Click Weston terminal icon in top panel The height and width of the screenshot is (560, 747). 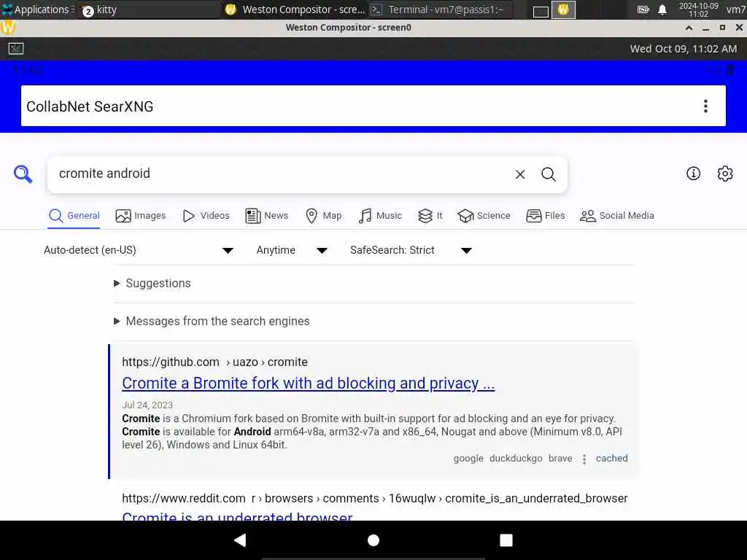(16, 49)
